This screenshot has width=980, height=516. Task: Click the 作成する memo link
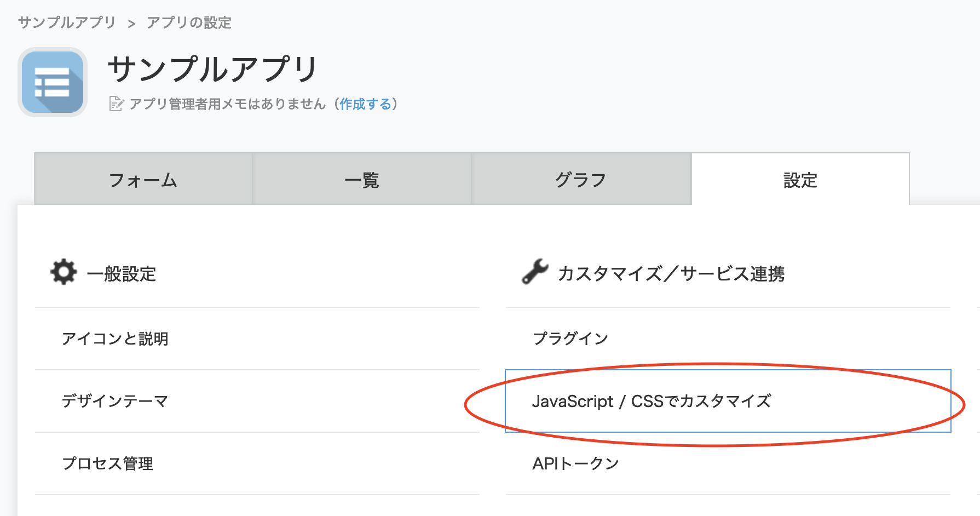click(365, 104)
